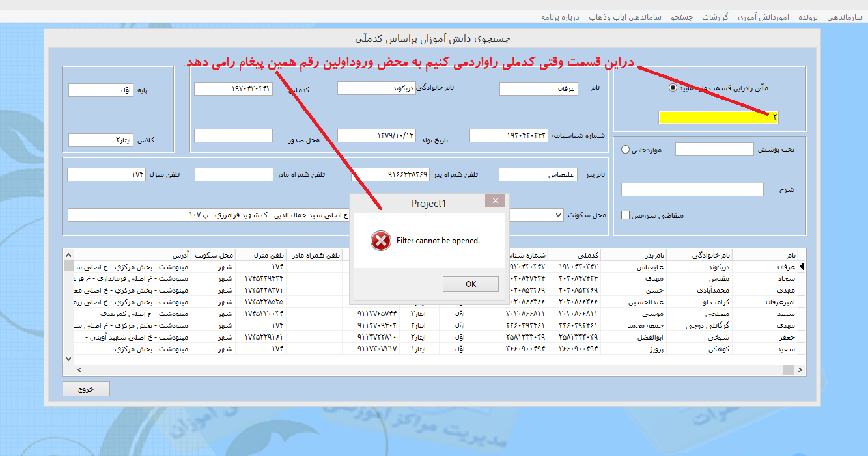Viewport: 868px width, 456px height.
Task: Enable the متقاضی سرویس checkbox
Action: point(626,215)
